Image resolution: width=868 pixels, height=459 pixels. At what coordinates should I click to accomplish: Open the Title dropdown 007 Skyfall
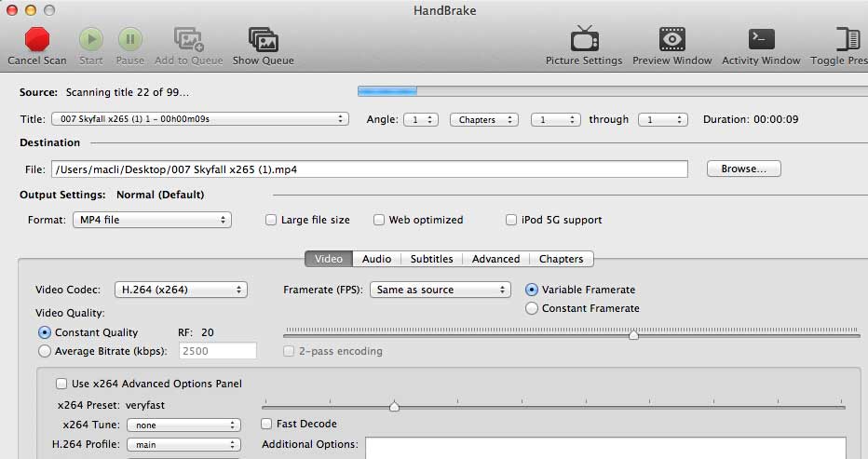(200, 119)
